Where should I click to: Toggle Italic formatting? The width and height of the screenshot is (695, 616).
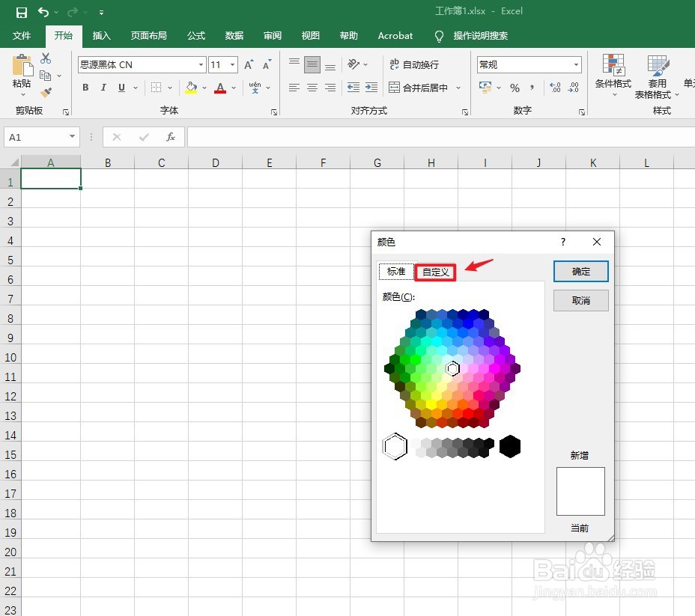103,88
